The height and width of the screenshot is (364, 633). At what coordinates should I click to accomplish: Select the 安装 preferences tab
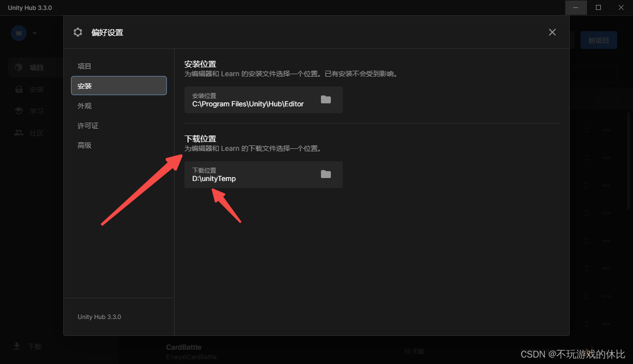click(x=119, y=86)
